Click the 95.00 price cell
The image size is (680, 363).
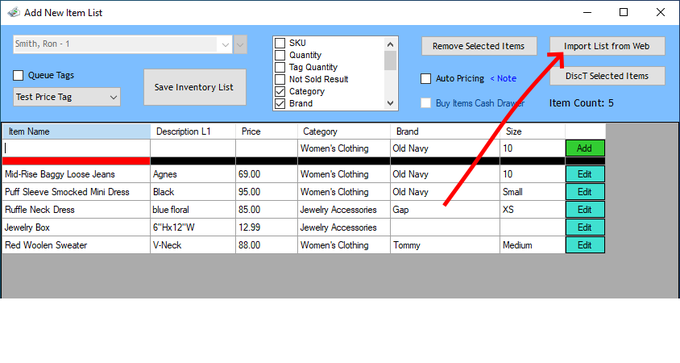click(x=267, y=192)
